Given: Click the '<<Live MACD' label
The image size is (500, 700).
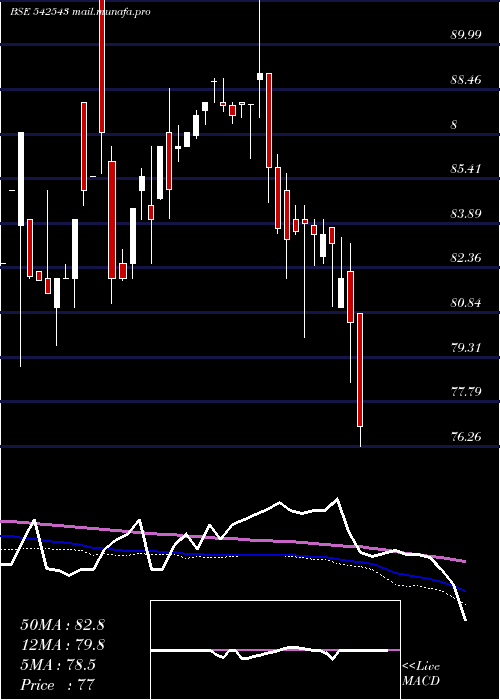Looking at the screenshot, I should pyautogui.click(x=421, y=674).
